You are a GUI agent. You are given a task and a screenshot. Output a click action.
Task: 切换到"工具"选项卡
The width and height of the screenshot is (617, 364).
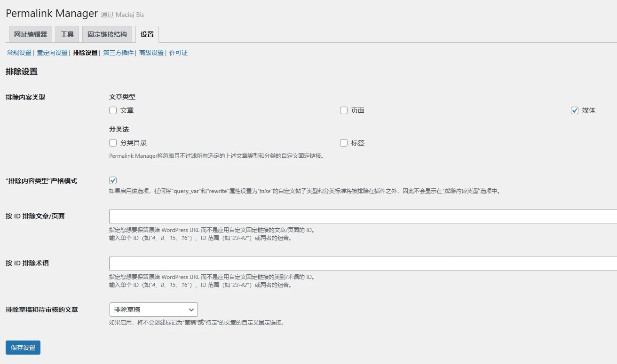coord(67,34)
